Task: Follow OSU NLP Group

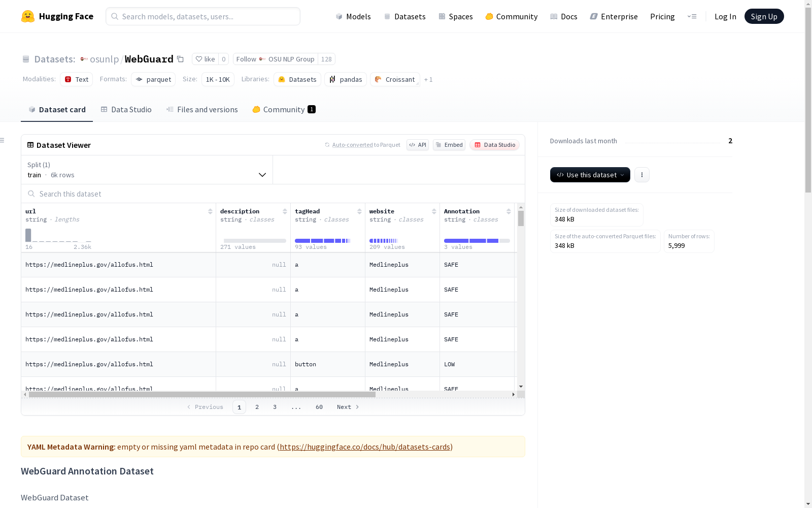Action: [276, 59]
